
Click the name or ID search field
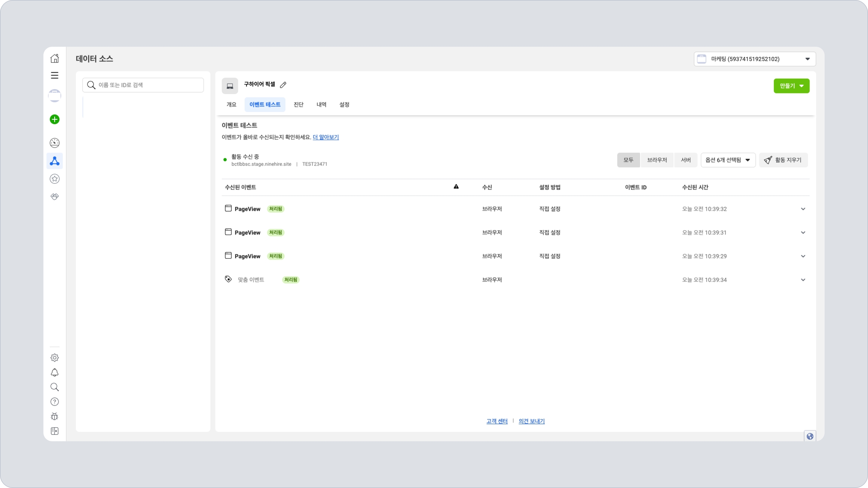click(x=143, y=85)
